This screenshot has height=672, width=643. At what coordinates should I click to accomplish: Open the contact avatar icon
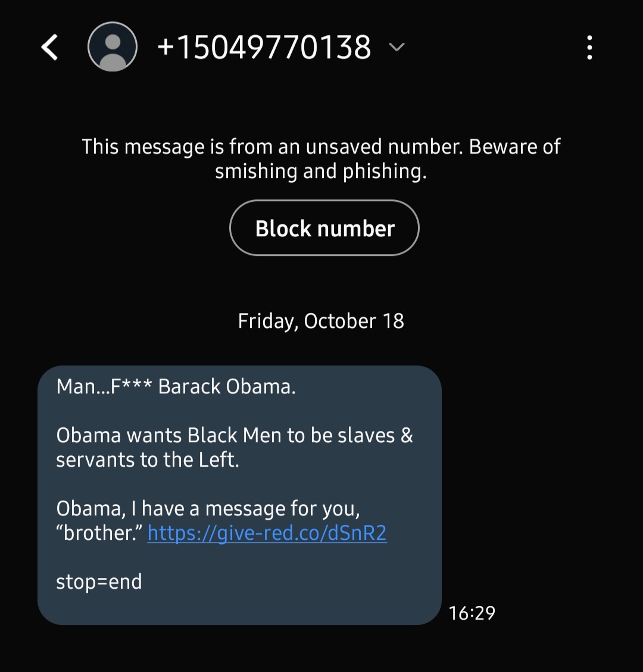point(113,46)
